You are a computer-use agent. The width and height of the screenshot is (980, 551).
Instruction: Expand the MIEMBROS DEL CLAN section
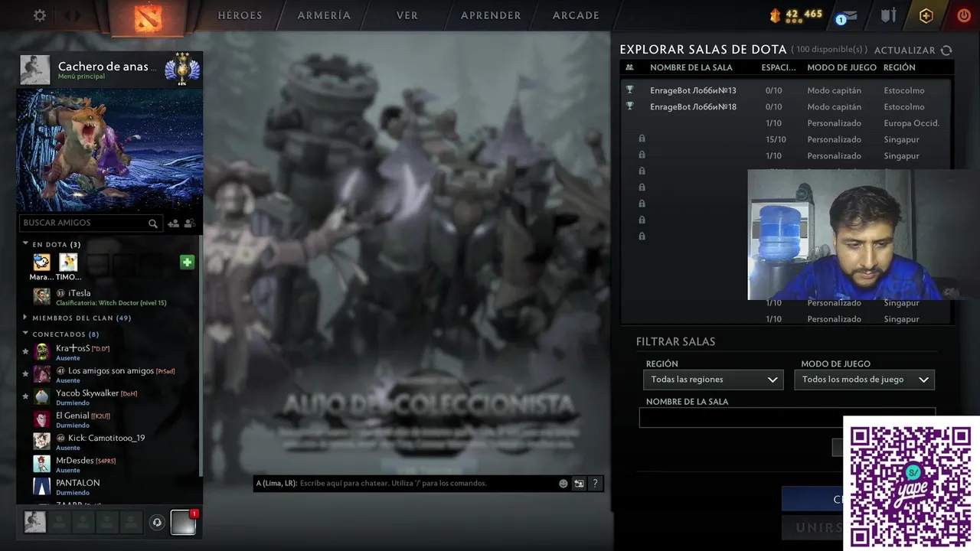click(x=25, y=318)
